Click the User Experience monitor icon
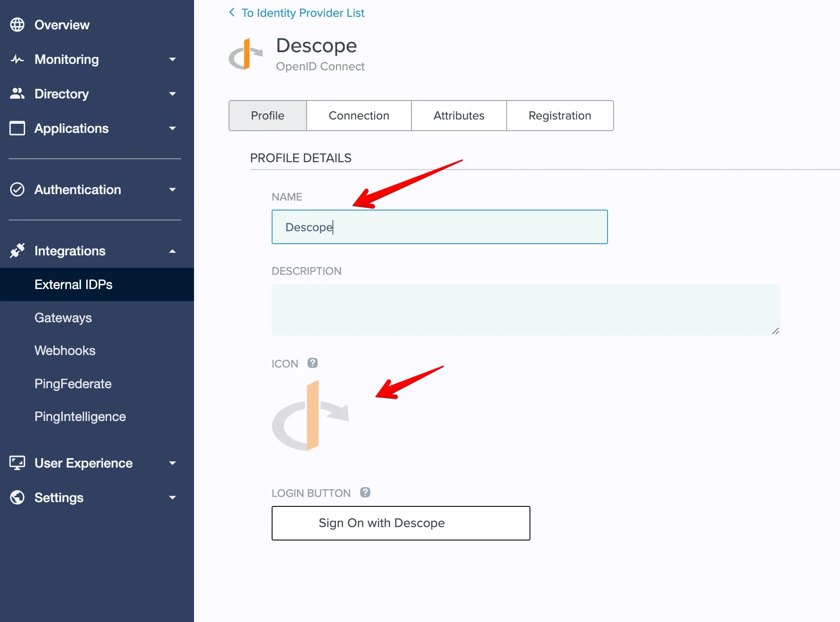 [x=17, y=463]
